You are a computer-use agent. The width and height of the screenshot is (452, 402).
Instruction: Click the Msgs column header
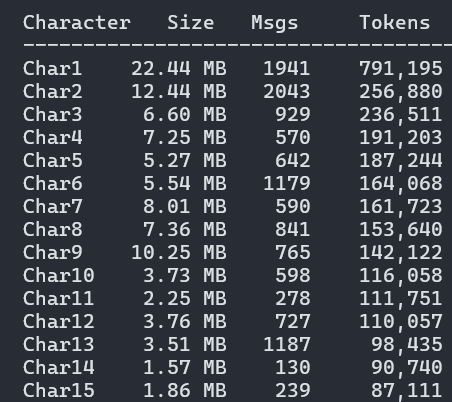click(274, 23)
